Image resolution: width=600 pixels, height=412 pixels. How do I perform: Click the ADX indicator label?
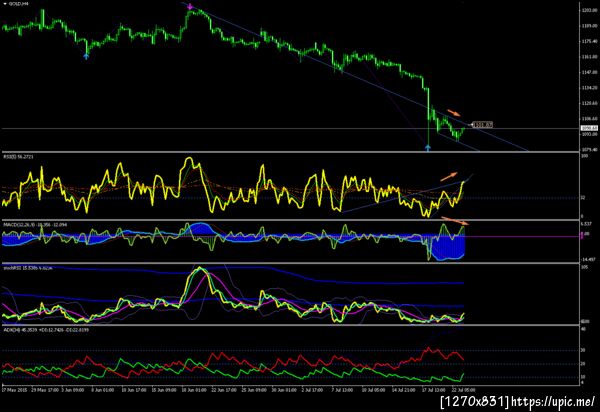[x=46, y=329]
